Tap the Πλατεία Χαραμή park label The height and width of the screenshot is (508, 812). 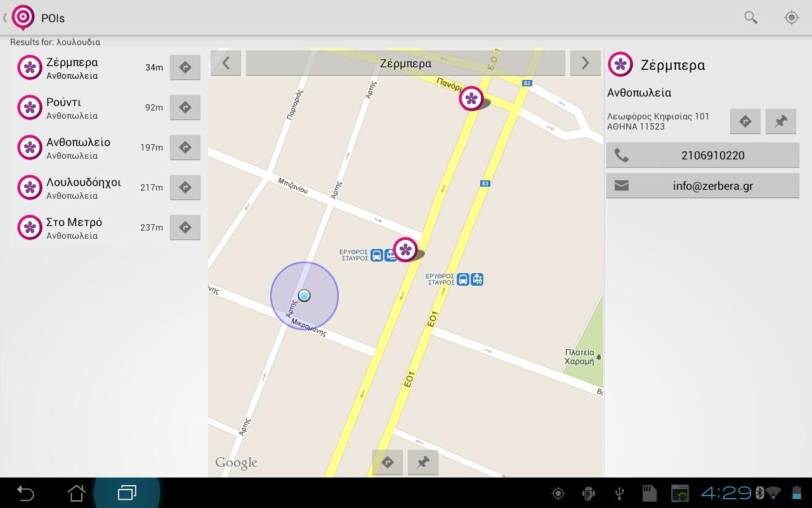pyautogui.click(x=580, y=356)
